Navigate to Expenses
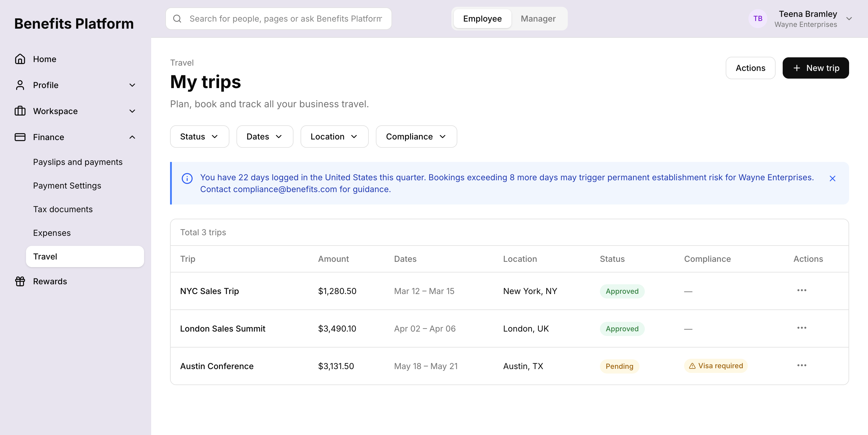Screen dimensions: 868x435 click(52, 233)
